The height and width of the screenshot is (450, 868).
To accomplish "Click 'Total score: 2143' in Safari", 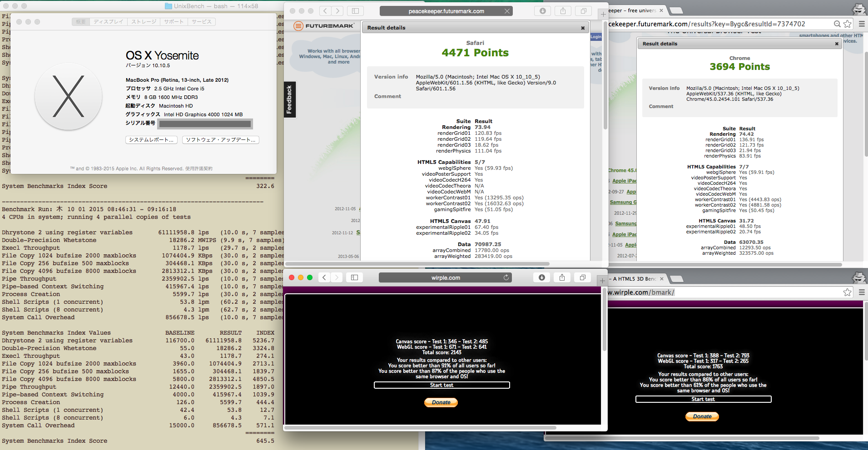I will tap(441, 352).
